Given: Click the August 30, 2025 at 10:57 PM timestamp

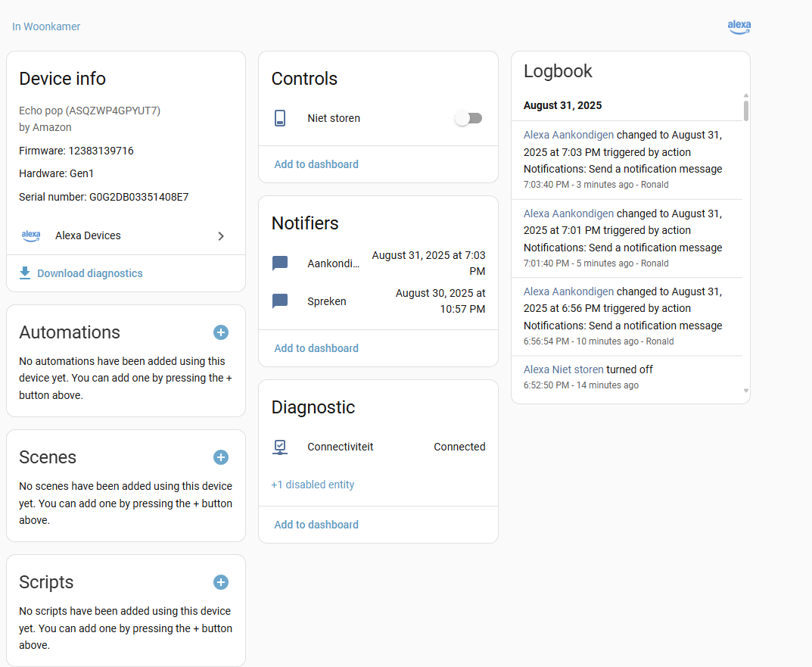Looking at the screenshot, I should click(440, 301).
